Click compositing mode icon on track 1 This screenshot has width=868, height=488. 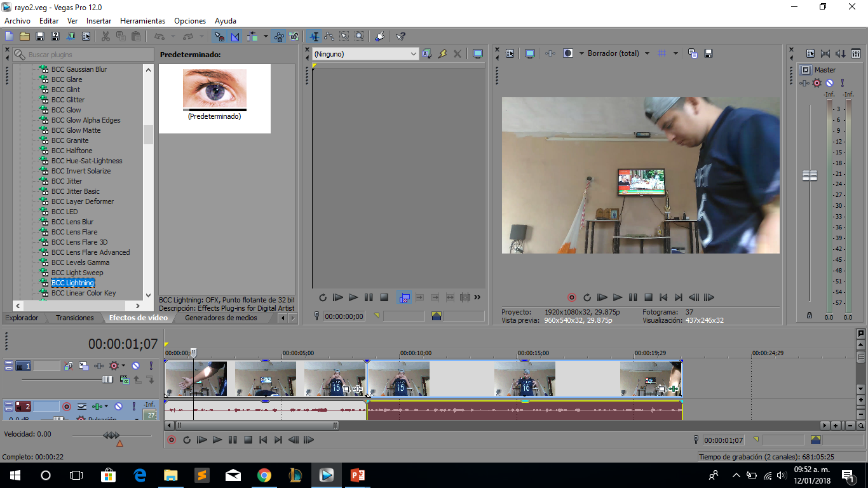125,379
